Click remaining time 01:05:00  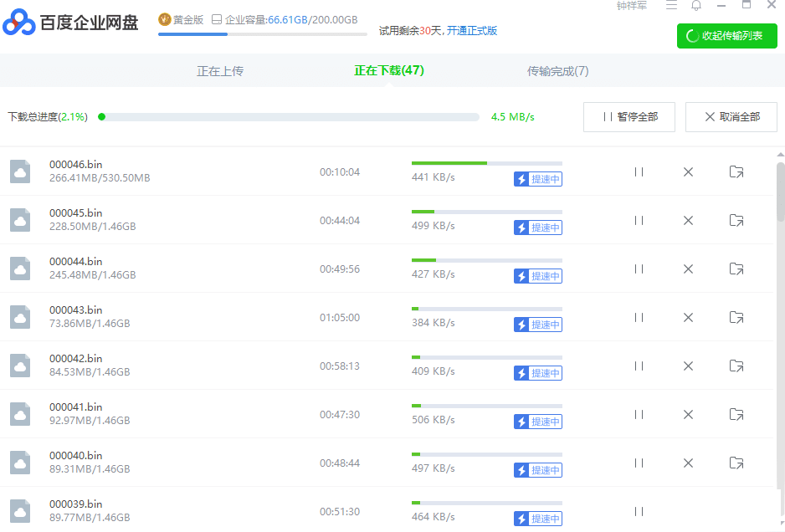coord(340,318)
